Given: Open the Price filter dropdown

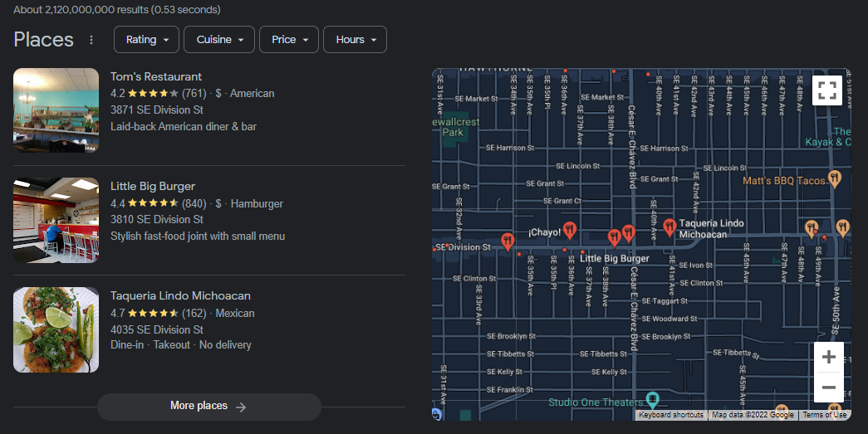Looking at the screenshot, I should coord(289,40).
